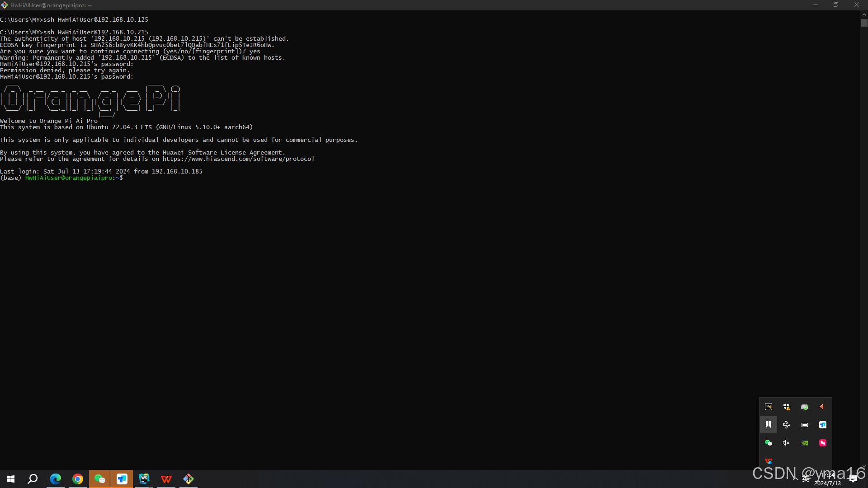Click the muted volume tray icon
The height and width of the screenshot is (488, 868).
point(787,443)
